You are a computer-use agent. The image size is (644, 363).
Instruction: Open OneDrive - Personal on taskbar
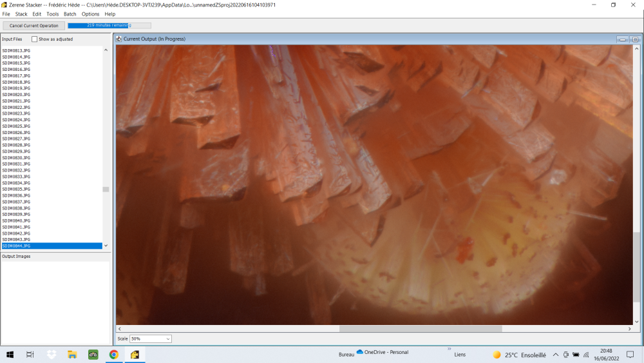pos(383,352)
